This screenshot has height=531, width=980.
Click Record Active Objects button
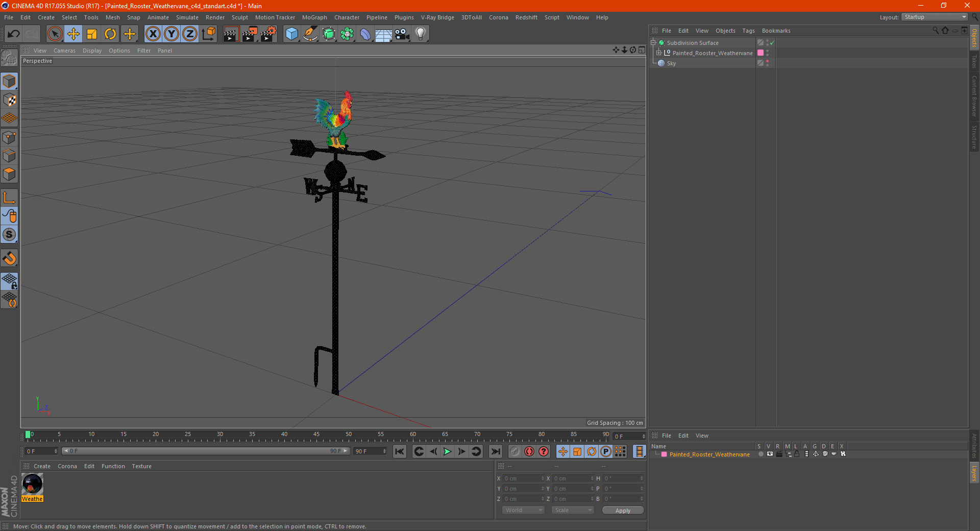(x=515, y=451)
